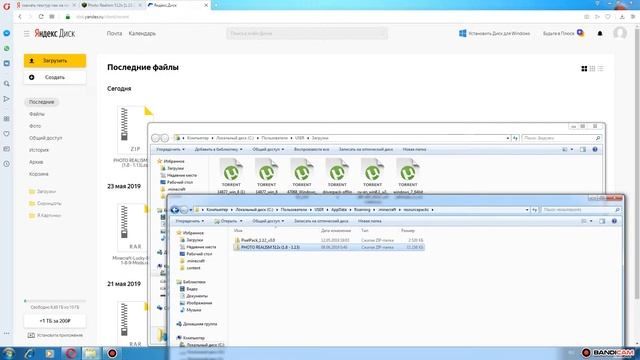Toggle preview pane icon in resourcepacks window
Viewport: 640px width, 360px height.
602,221
